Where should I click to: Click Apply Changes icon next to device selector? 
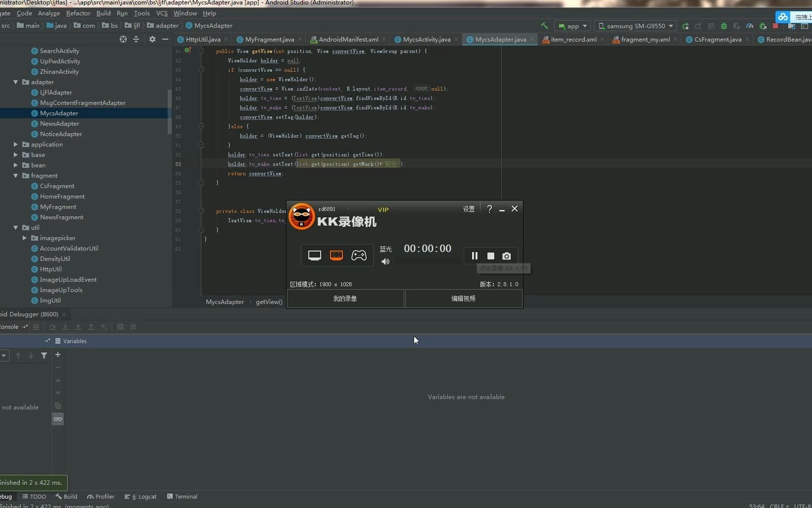coord(685,26)
